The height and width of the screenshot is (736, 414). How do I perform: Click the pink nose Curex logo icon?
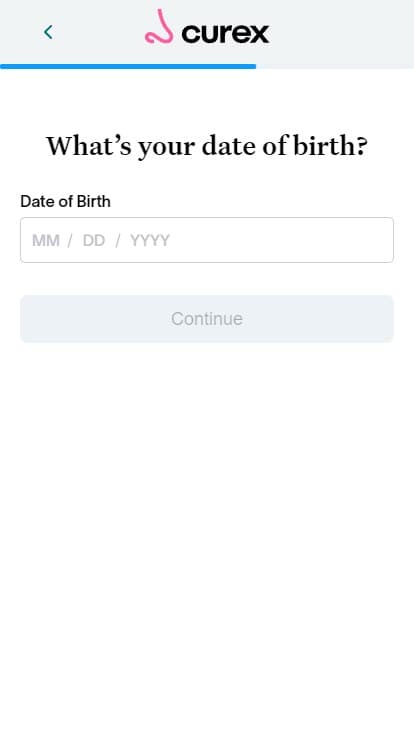159,27
